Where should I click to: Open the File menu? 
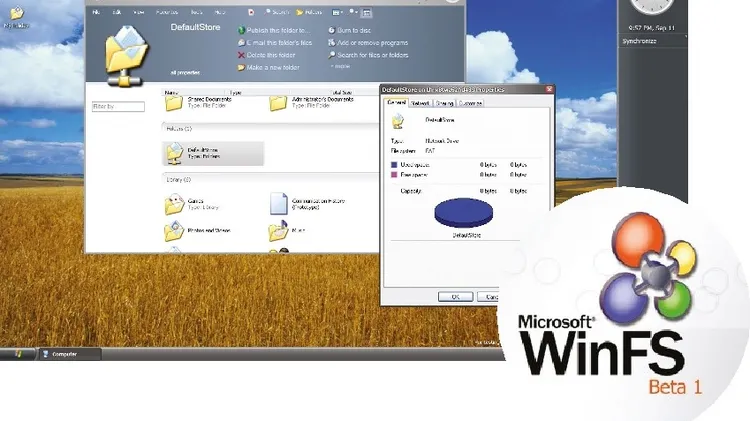(96, 12)
